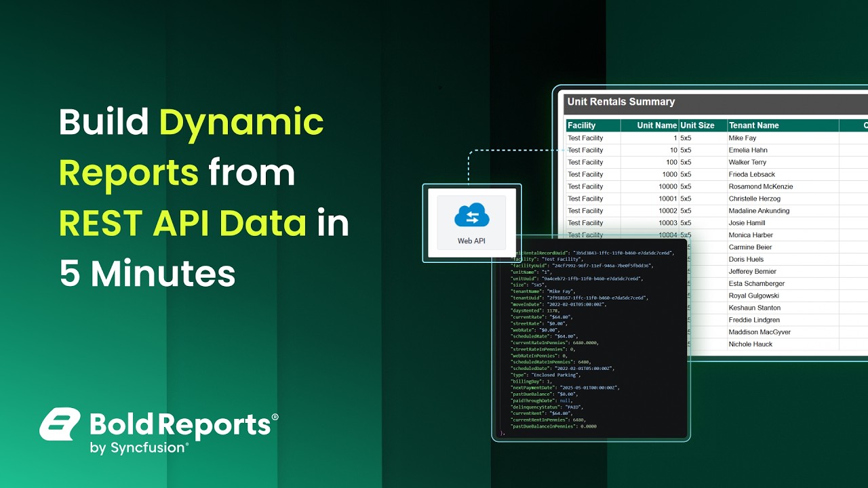Viewport: 868px width, 488px height.
Task: Click the 5x5 size cell in Emelia Hahn row
Action: (x=686, y=150)
